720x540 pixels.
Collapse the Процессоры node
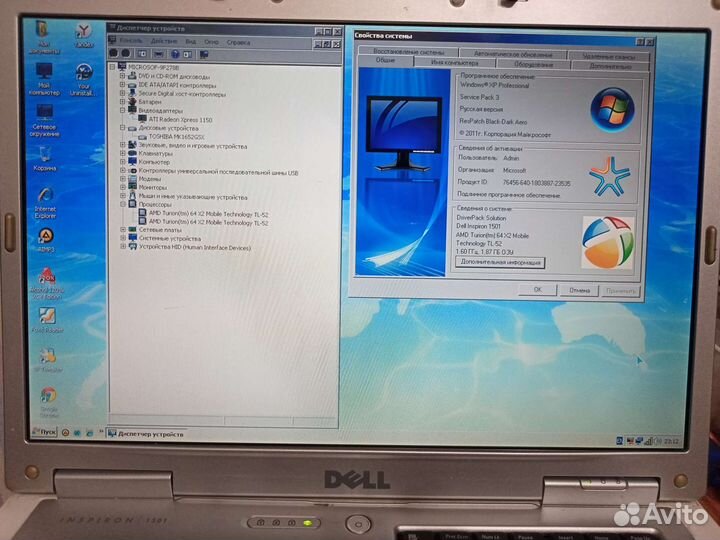[123, 204]
